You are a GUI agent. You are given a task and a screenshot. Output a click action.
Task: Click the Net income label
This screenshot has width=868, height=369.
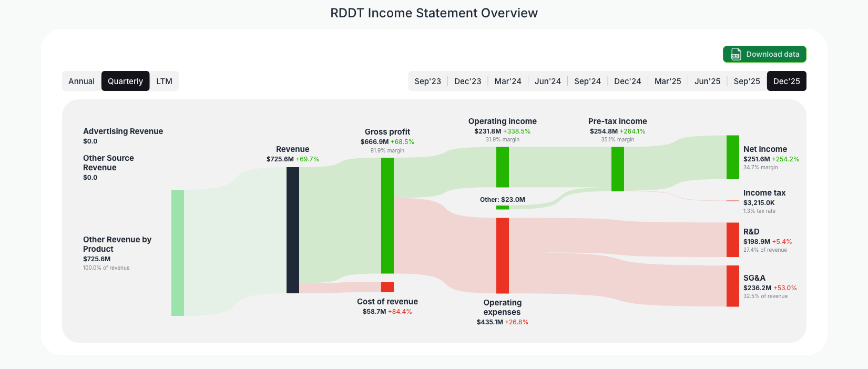point(765,149)
